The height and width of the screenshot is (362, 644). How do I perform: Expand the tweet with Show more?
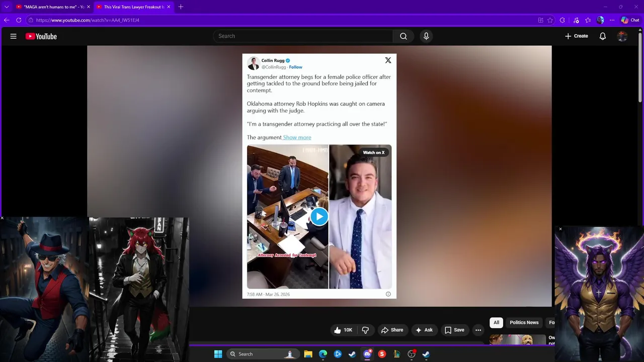click(x=297, y=137)
